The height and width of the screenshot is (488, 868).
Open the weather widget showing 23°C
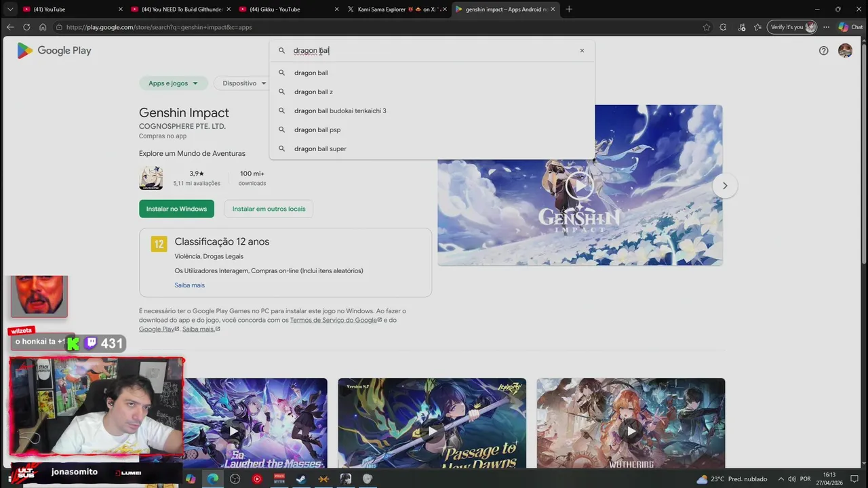pyautogui.click(x=732, y=479)
